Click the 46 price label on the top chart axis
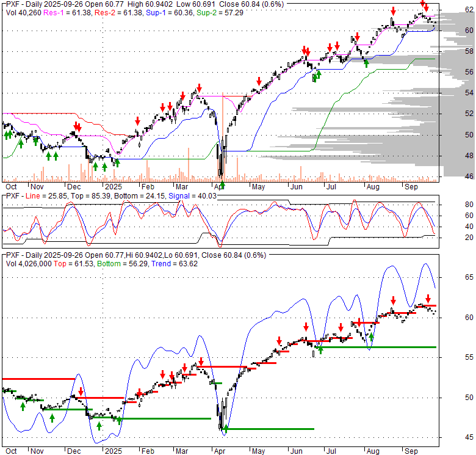This screenshot has height=455, width=476. point(469,176)
